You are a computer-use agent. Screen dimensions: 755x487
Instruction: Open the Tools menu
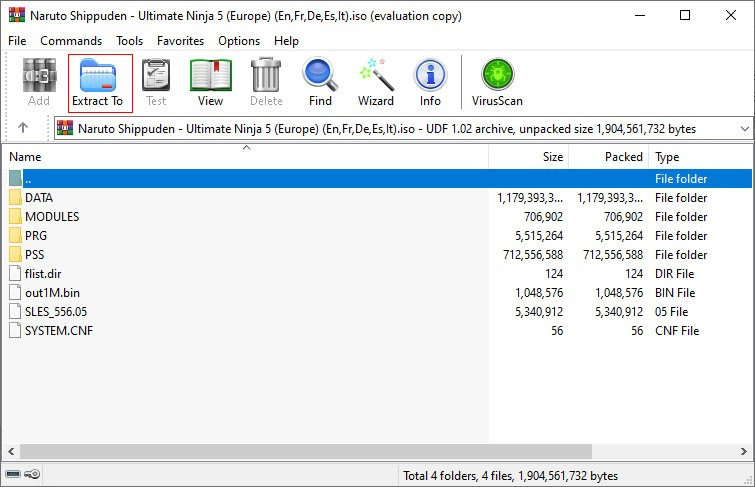pyautogui.click(x=130, y=41)
